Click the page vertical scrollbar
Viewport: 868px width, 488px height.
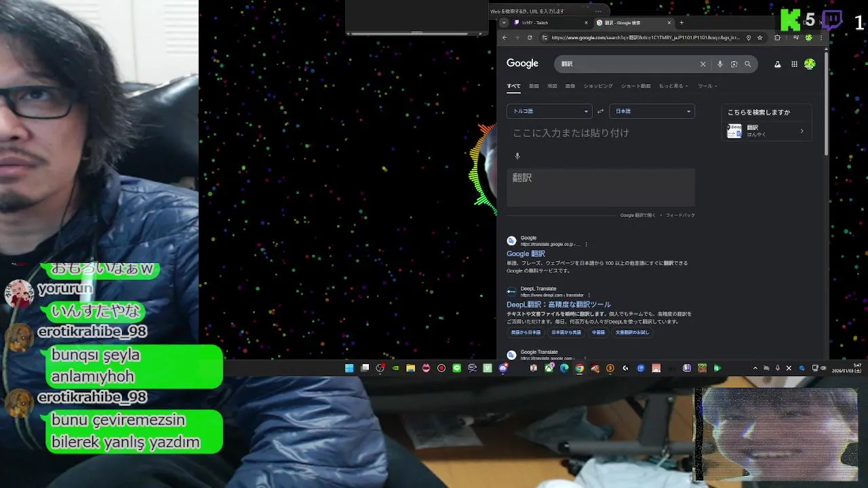coord(826,103)
